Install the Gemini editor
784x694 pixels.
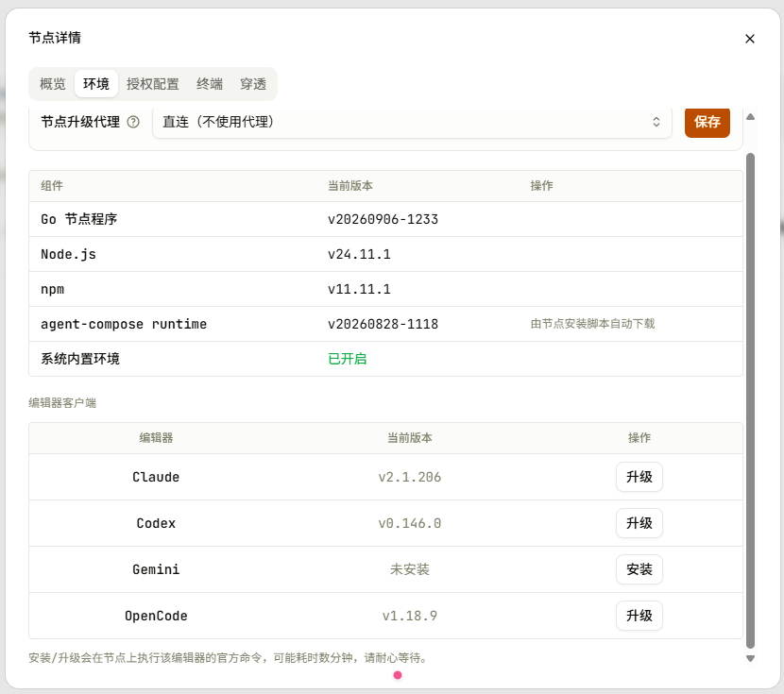(x=639, y=569)
